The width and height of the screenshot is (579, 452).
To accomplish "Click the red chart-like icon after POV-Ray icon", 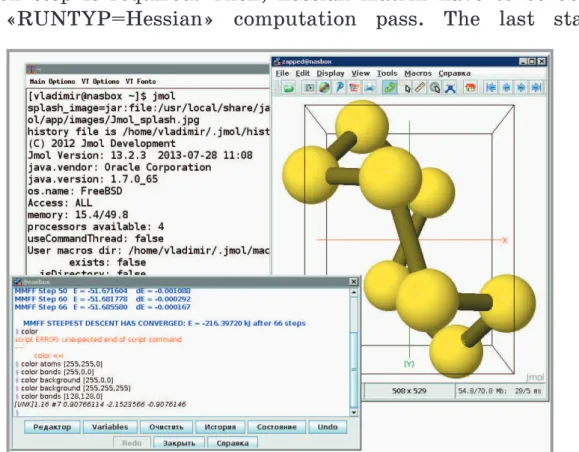I will point(354,88).
